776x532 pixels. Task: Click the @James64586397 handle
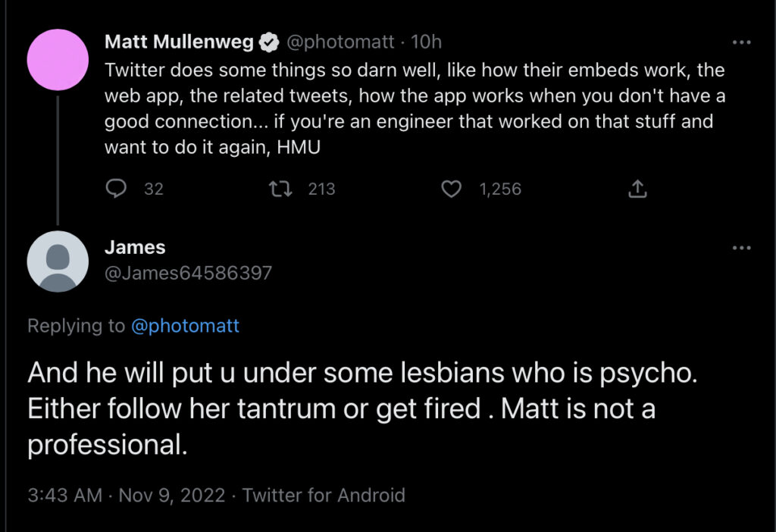(188, 273)
